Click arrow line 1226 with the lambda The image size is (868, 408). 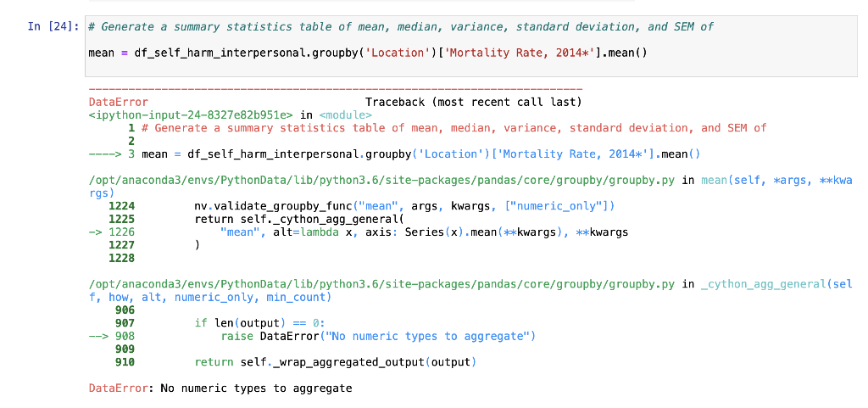pos(359,232)
